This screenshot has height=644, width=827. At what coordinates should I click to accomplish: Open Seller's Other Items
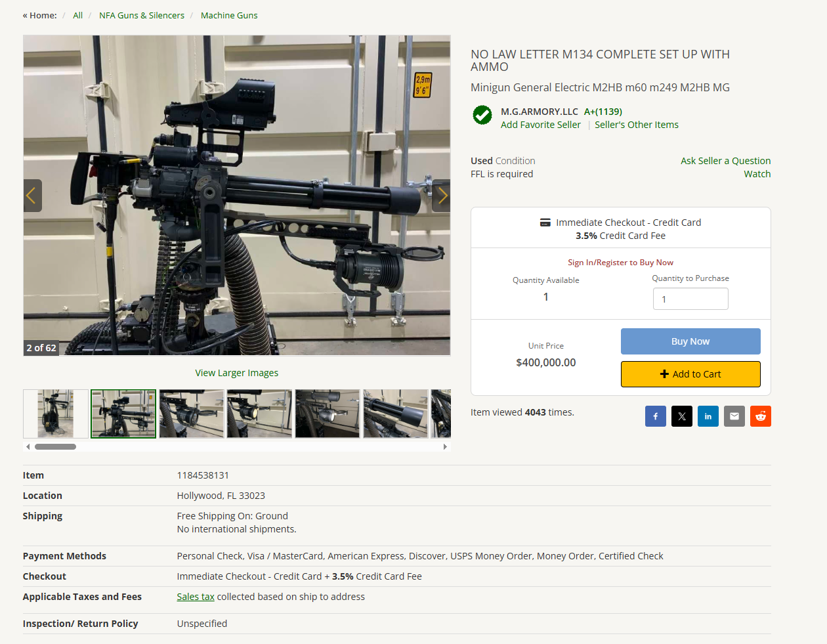[x=637, y=125]
